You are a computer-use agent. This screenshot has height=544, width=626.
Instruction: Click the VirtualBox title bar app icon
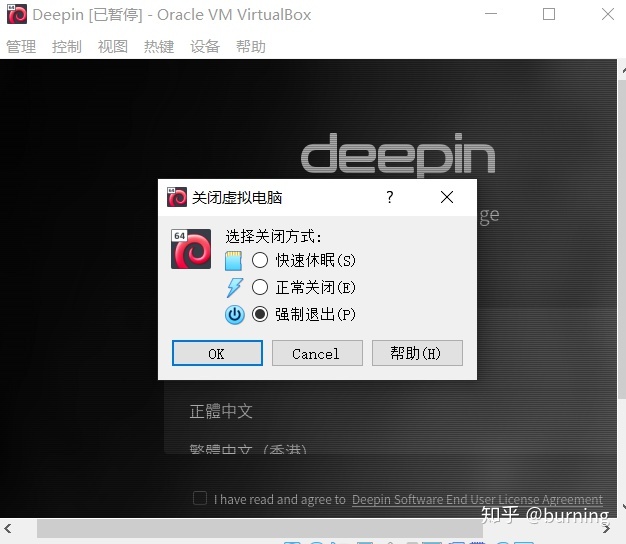point(17,14)
